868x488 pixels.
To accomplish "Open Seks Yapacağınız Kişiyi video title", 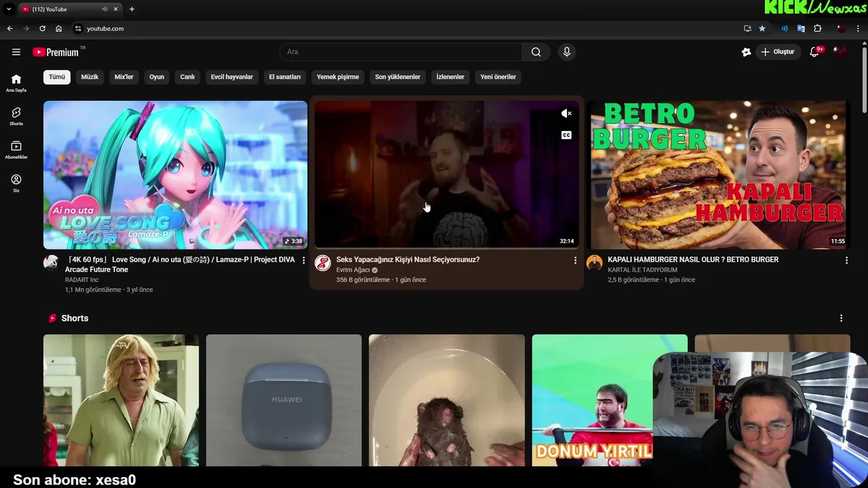I will 408,260.
